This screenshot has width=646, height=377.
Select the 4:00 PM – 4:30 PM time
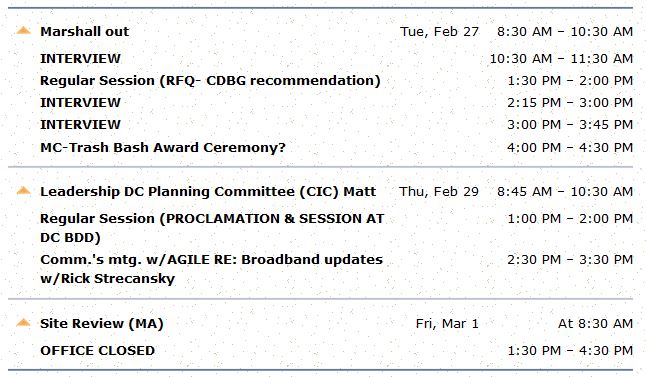(x=570, y=148)
